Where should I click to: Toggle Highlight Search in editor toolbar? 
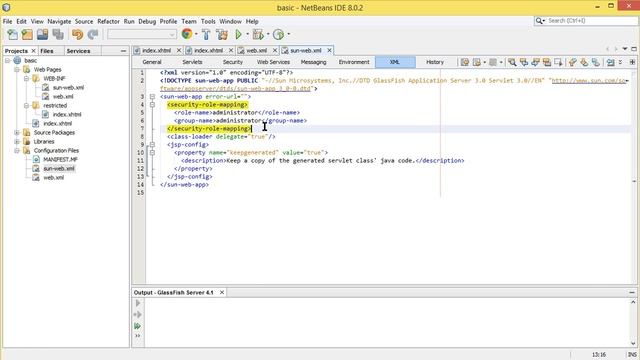(547, 62)
